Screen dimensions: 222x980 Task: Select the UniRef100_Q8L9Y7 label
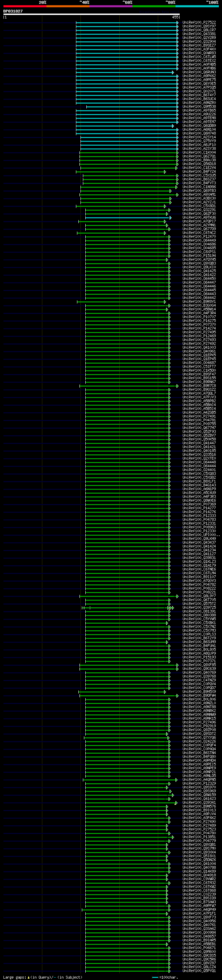(x=199, y=596)
